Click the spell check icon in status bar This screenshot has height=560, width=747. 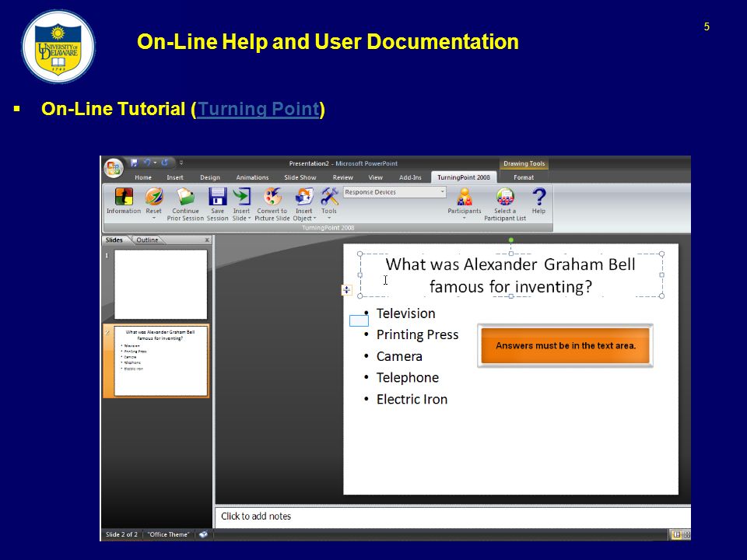pos(203,534)
